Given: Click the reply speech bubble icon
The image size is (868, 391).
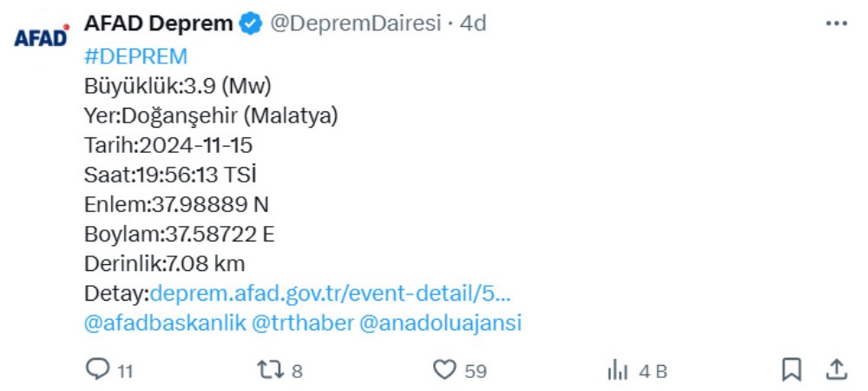Looking at the screenshot, I should 98,370.
